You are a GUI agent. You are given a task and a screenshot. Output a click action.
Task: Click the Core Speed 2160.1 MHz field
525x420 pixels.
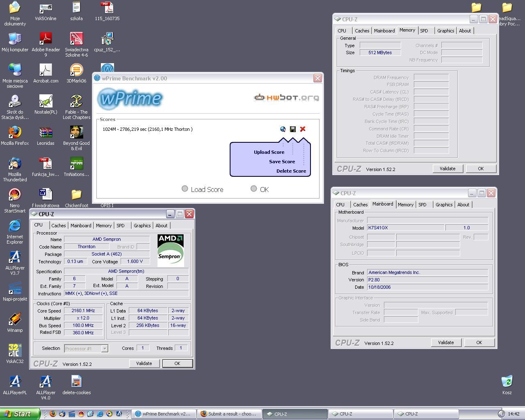pos(83,311)
